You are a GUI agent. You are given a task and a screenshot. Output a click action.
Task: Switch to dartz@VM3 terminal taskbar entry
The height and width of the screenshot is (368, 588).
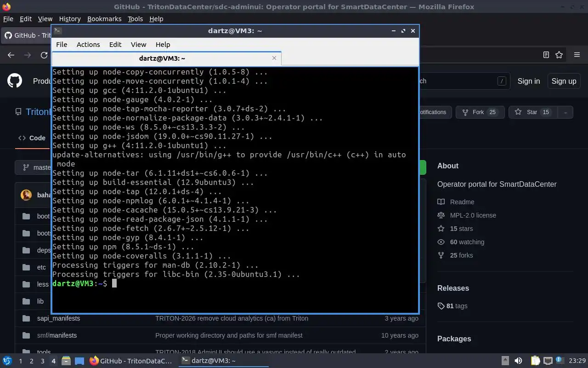coord(223,361)
